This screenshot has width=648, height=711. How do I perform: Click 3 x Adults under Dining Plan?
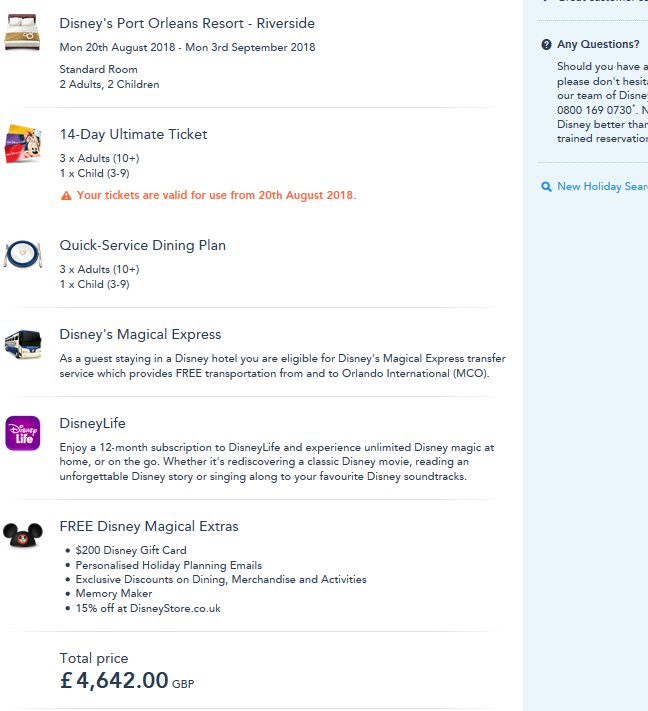99,269
